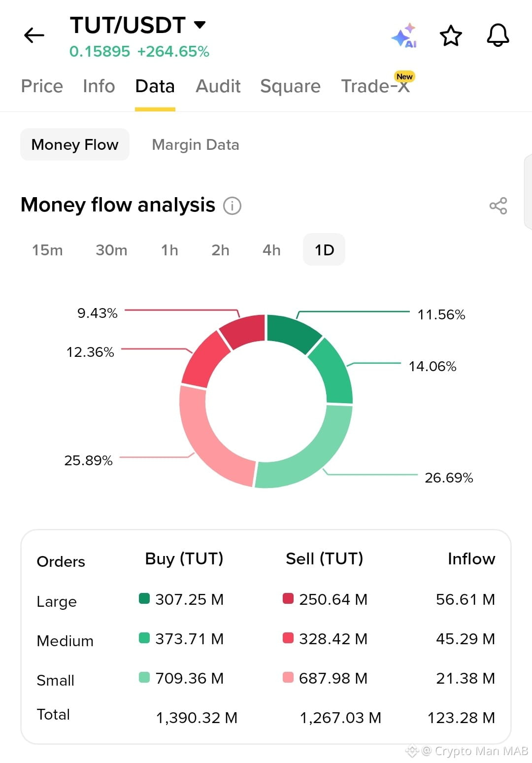This screenshot has height=763, width=532.
Task: Open price alert bell icon
Action: tap(498, 35)
